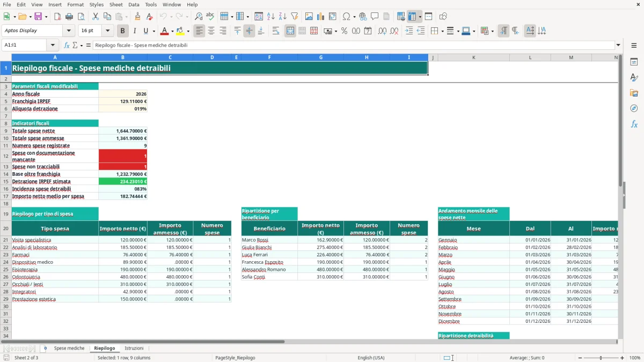The width and height of the screenshot is (644, 362).
Task: Open the sidebar Gallery panel
Action: [634, 93]
